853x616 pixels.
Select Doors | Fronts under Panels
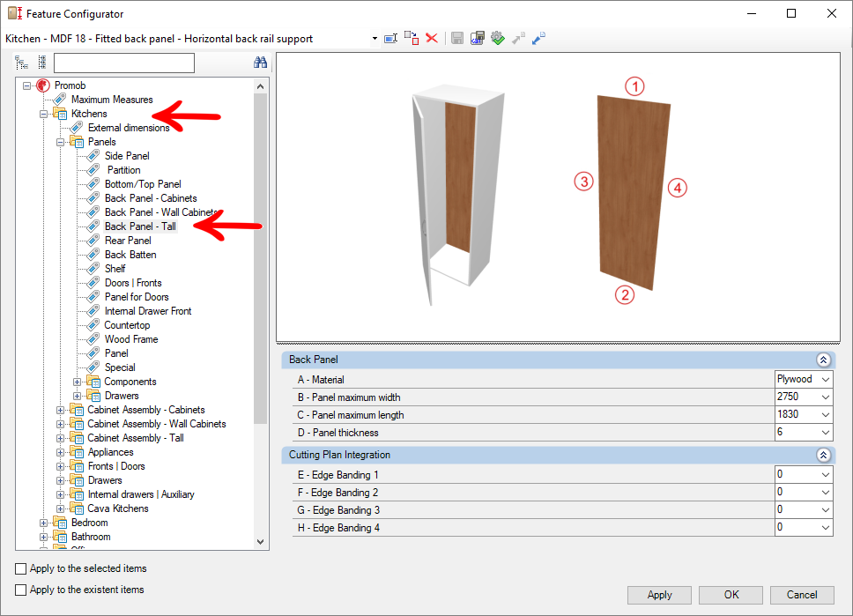[133, 283]
